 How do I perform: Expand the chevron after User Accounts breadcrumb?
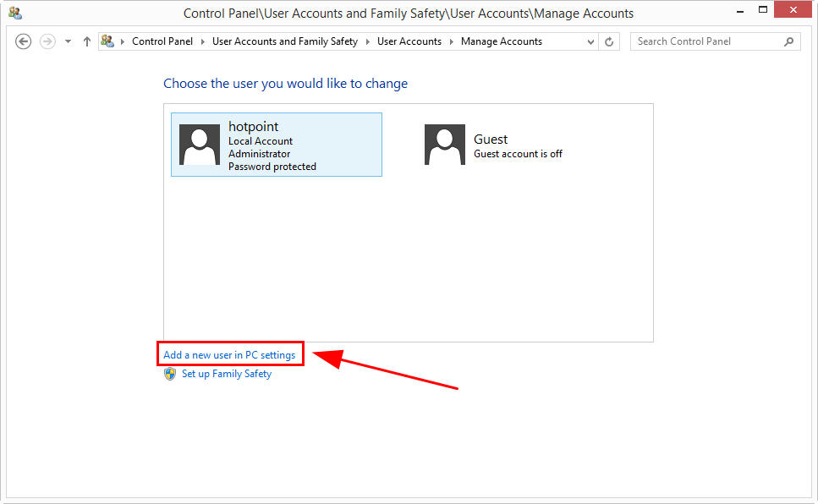[x=451, y=41]
